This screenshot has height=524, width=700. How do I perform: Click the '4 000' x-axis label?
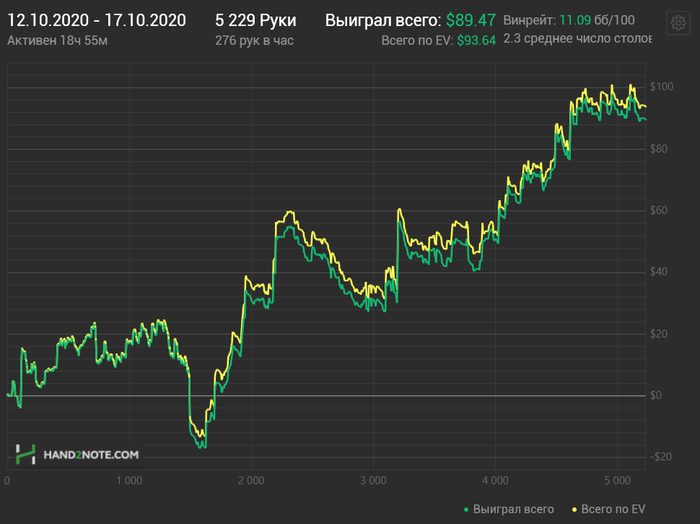[x=495, y=481]
